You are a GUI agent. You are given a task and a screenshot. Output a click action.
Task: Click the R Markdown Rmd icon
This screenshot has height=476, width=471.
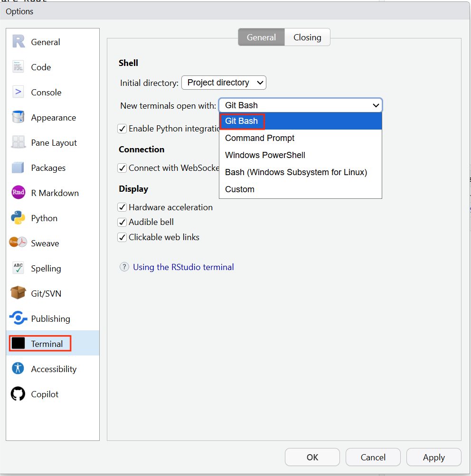tap(18, 193)
